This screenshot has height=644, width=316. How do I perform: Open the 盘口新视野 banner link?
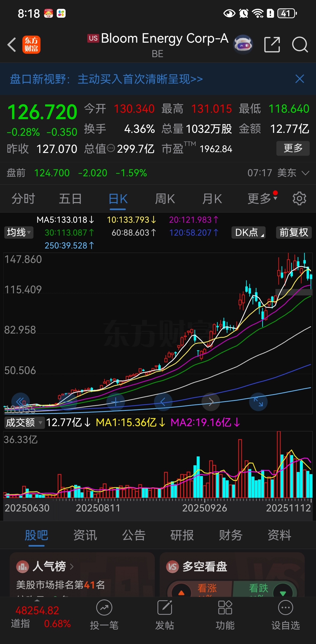[x=106, y=79]
